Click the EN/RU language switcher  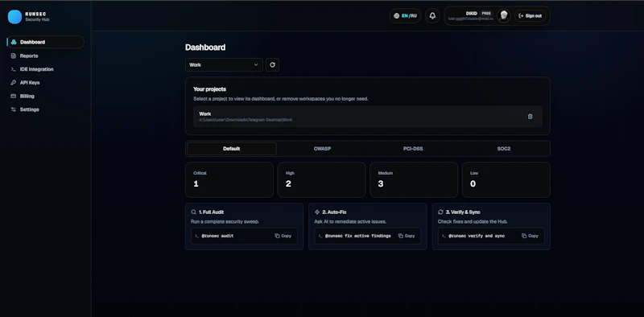tap(405, 16)
